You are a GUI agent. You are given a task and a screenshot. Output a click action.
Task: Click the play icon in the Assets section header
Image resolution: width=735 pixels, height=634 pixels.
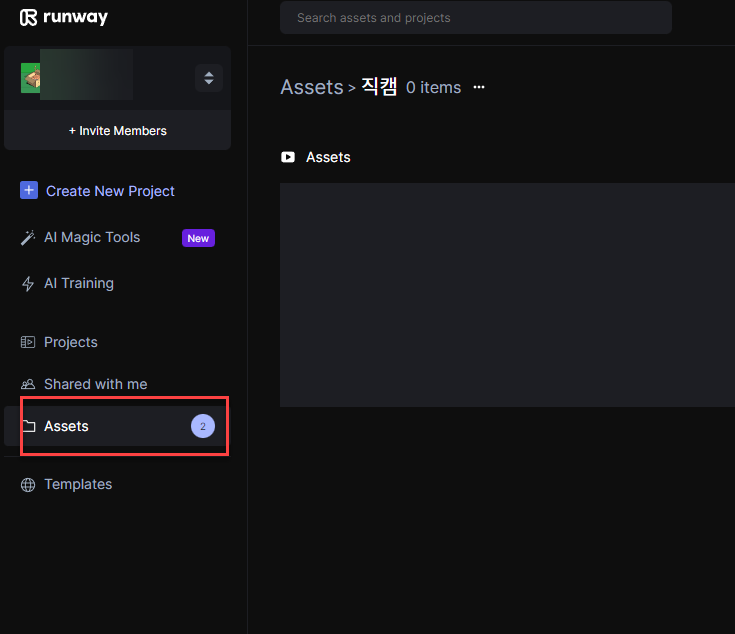click(x=288, y=157)
